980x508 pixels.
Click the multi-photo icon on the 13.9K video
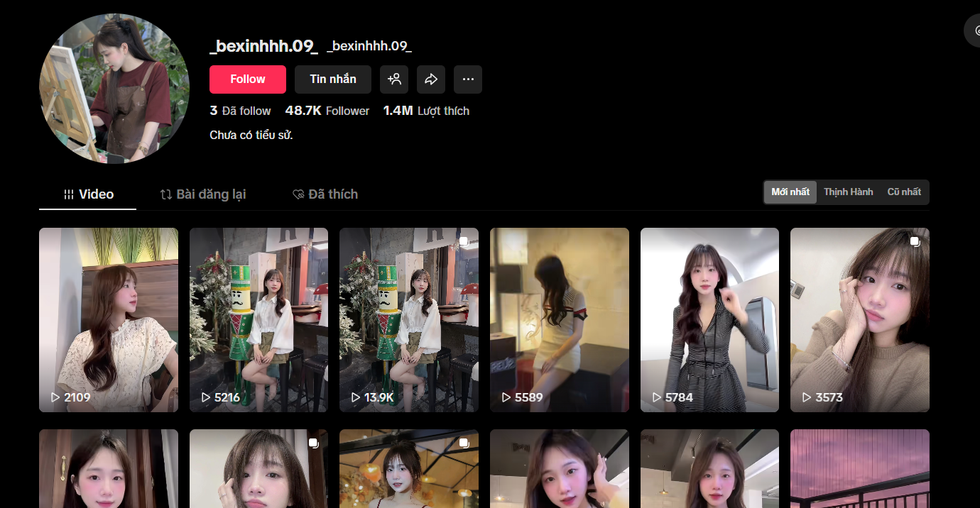pyautogui.click(x=464, y=242)
